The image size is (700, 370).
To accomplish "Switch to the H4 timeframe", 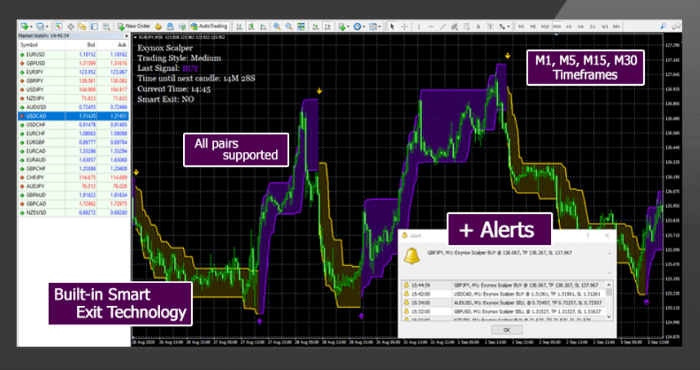I will tap(581, 26).
